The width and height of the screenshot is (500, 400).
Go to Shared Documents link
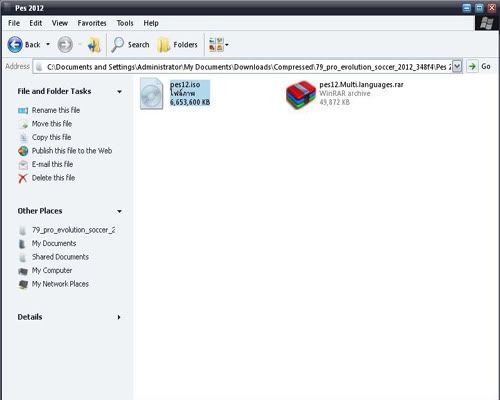tap(60, 257)
